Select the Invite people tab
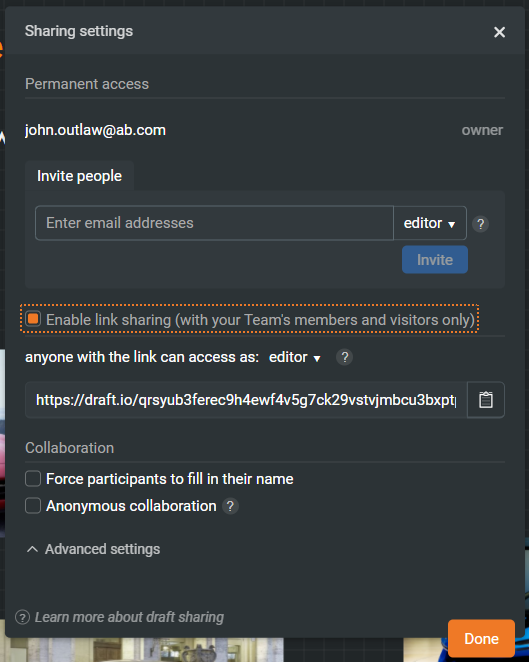529x662 pixels. point(79,176)
